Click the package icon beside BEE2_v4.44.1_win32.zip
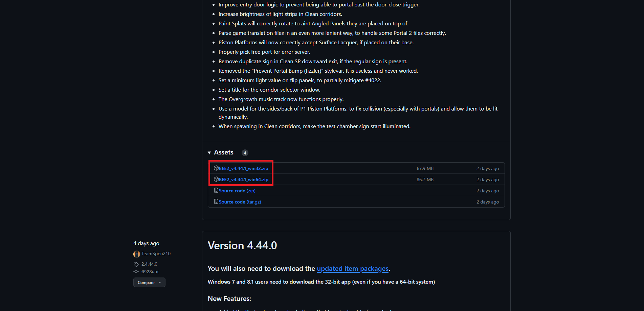The width and height of the screenshot is (644, 311). [216, 168]
